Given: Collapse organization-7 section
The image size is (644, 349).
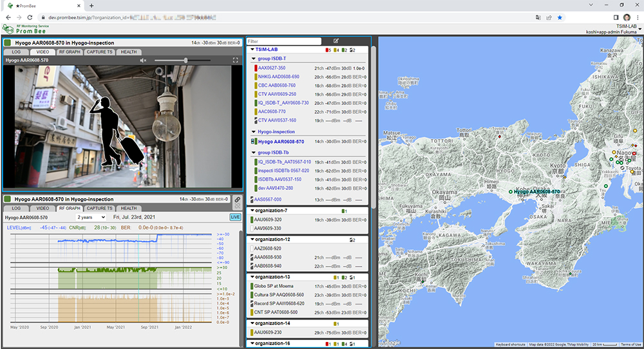Looking at the screenshot, I should pyautogui.click(x=252, y=210).
